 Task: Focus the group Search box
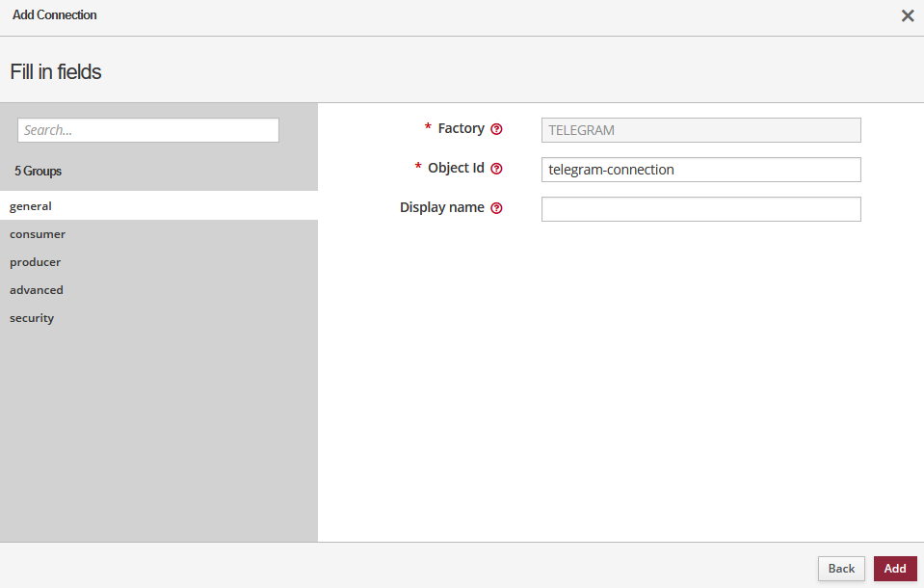pos(148,130)
